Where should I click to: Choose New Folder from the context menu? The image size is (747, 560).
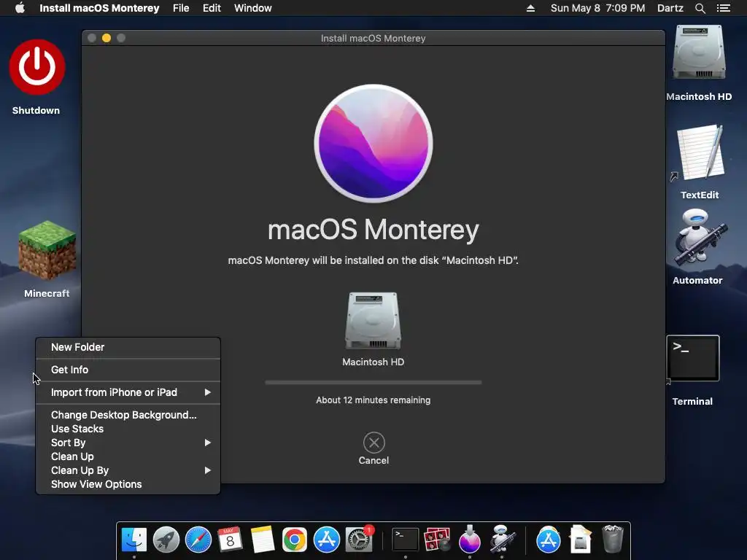point(128,347)
